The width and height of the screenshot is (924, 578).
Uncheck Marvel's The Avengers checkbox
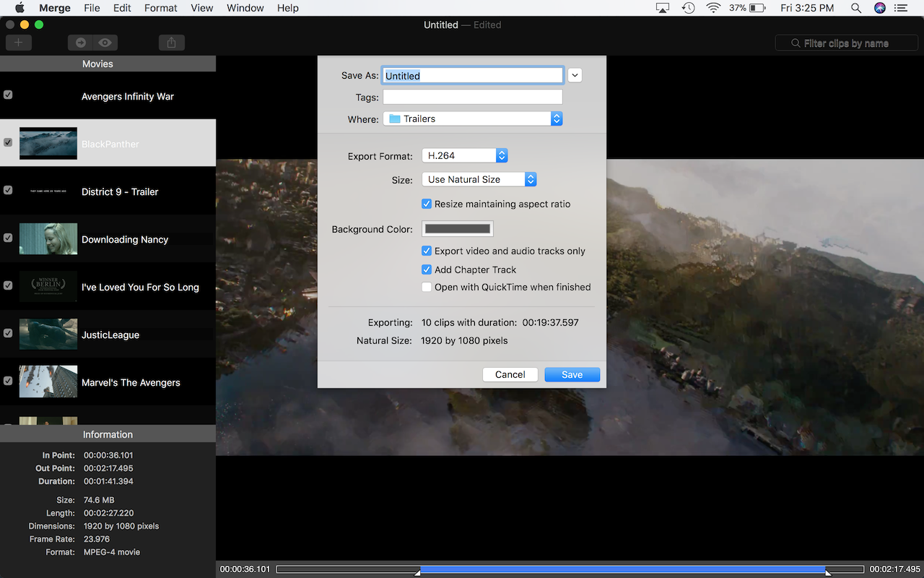pos(8,381)
